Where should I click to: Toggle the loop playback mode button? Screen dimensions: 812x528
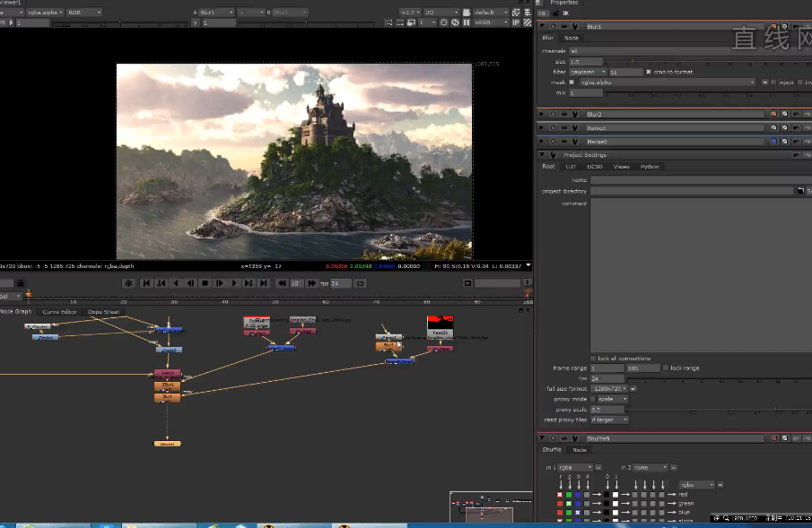(x=361, y=283)
